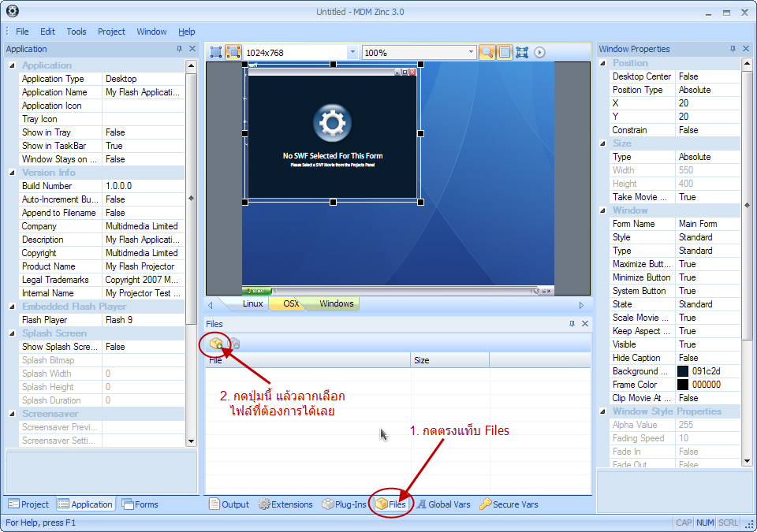Click the Size column header in Files
The width and height of the screenshot is (757, 532).
click(450, 360)
